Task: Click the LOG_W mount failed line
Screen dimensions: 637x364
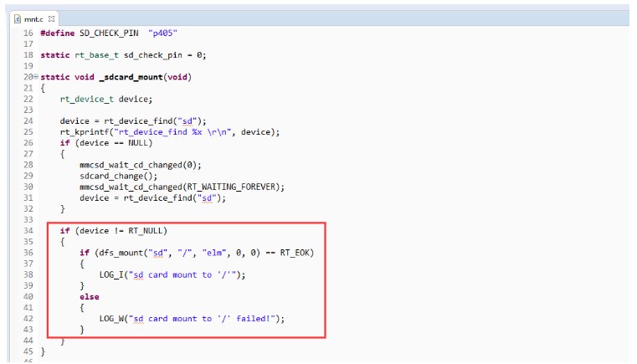Action: click(192, 319)
